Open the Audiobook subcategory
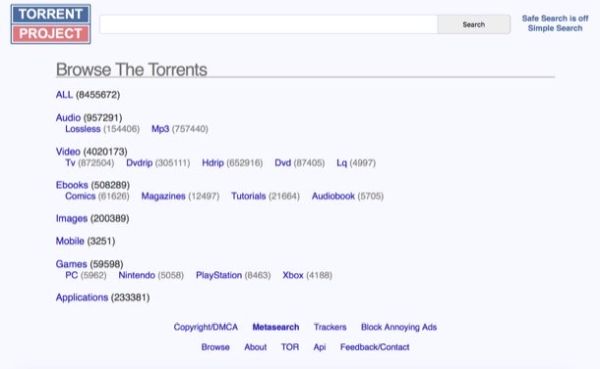 click(x=333, y=196)
